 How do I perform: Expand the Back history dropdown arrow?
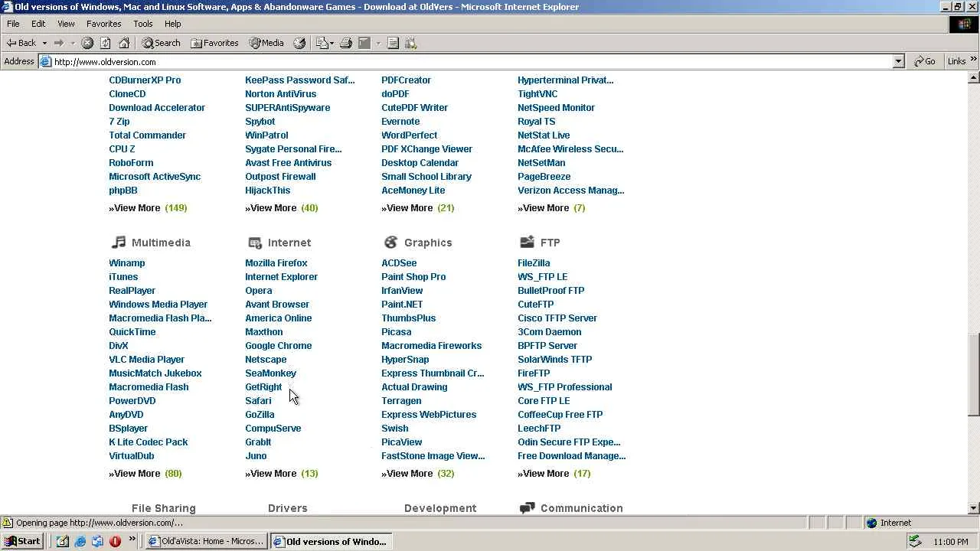pyautogui.click(x=44, y=43)
